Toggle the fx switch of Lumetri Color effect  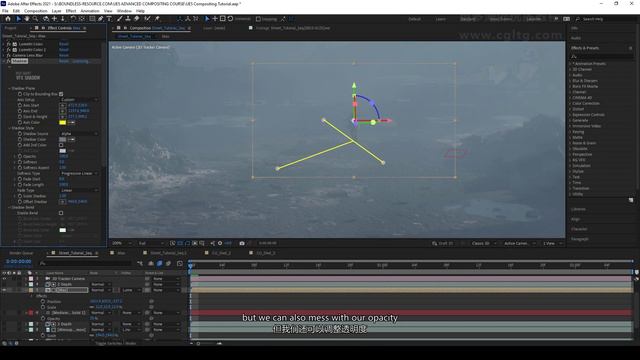click(9, 44)
